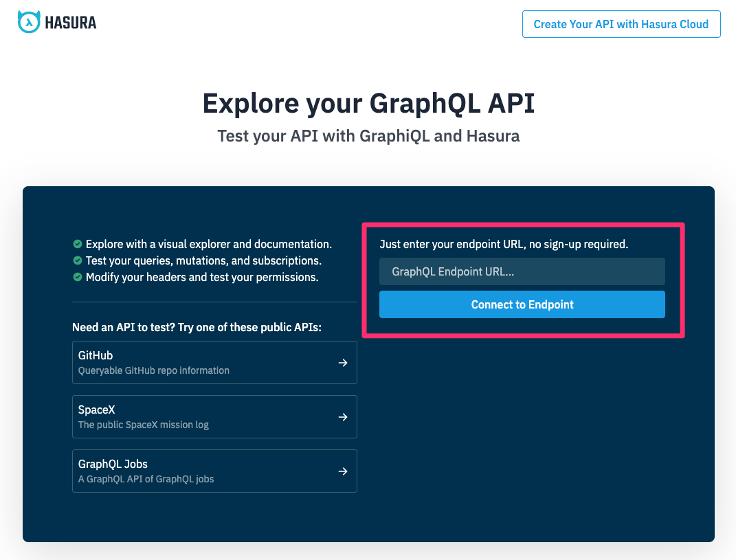The image size is (736, 560).
Task: Select the GraphQL Jobs API card
Action: click(214, 471)
